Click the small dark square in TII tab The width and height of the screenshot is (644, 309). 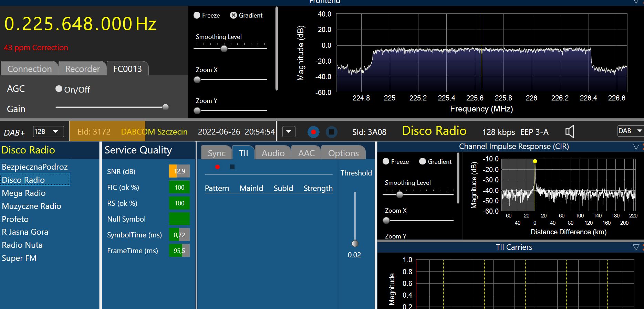click(x=232, y=167)
